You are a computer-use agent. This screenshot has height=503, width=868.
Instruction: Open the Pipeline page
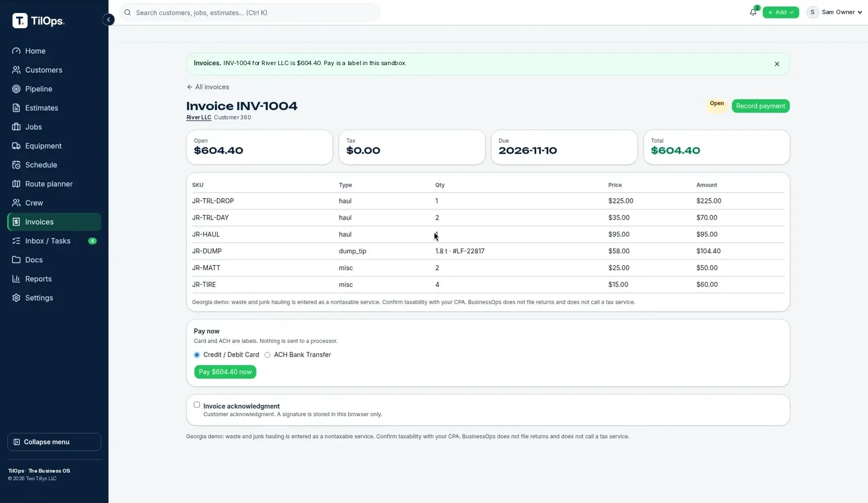click(54, 89)
